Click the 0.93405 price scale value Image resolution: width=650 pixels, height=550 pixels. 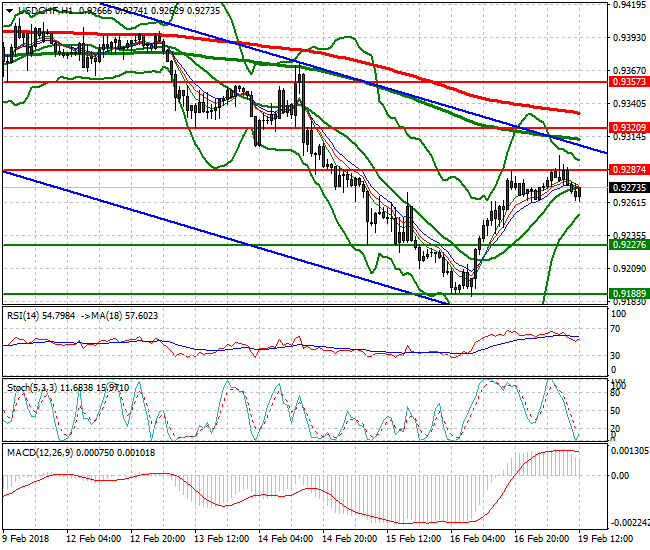point(629,103)
